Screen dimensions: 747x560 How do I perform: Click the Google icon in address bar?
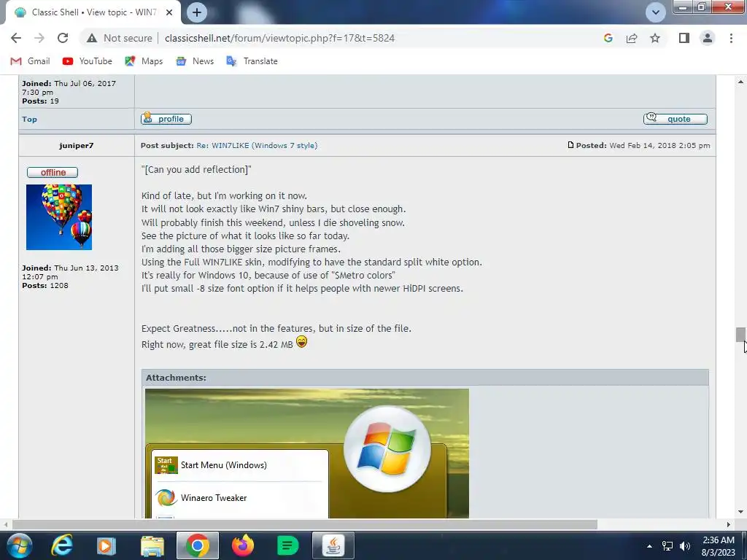tap(608, 38)
